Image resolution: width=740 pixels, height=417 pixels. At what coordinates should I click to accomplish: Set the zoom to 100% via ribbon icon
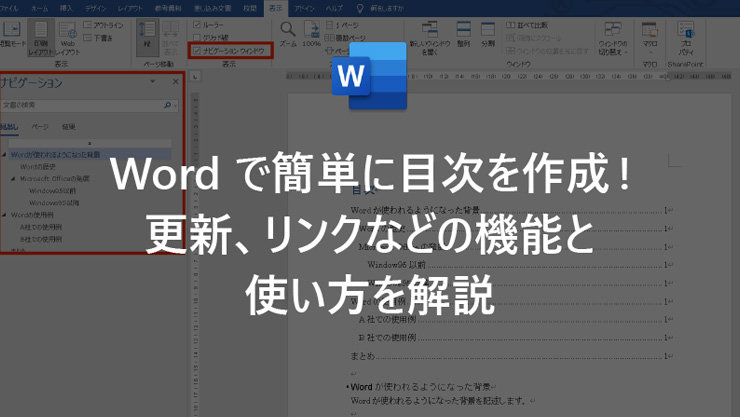point(311,34)
